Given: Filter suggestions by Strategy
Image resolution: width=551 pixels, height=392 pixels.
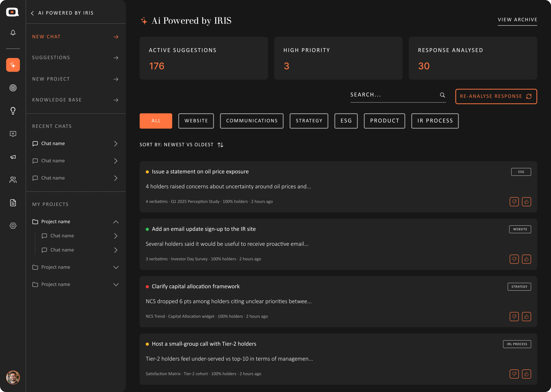Looking at the screenshot, I should 309,121.
